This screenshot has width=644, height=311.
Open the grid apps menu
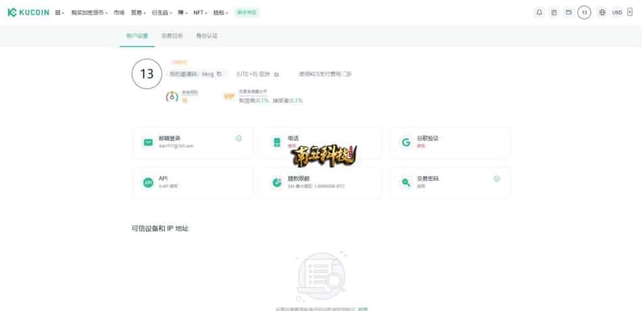tap(59, 13)
